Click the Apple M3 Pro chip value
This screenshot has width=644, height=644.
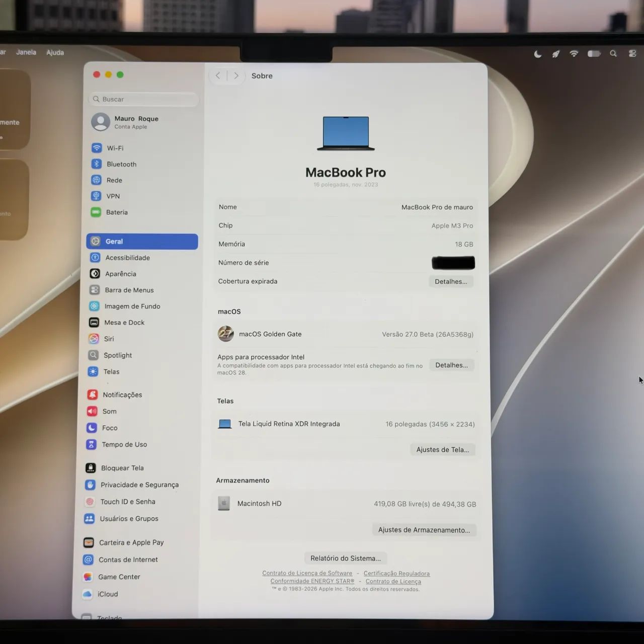tap(452, 226)
